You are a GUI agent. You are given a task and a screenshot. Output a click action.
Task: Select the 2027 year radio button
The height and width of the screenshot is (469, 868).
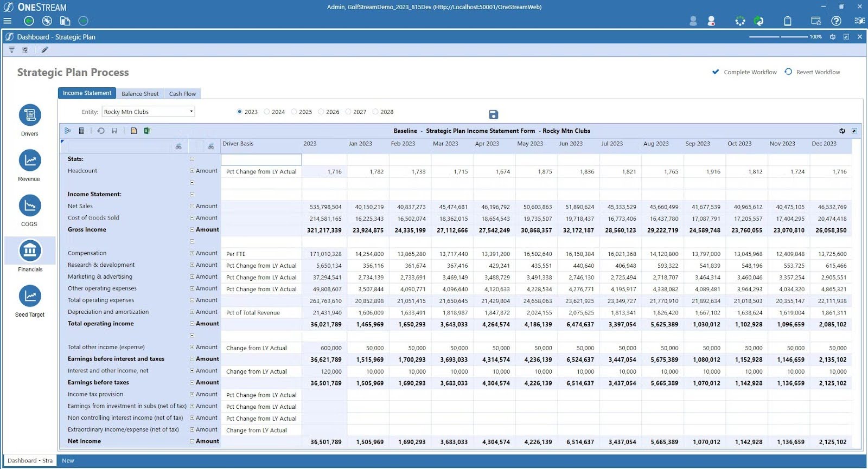click(348, 112)
